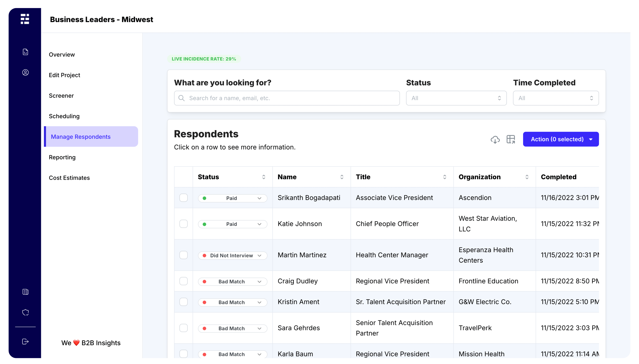639x364 pixels.
Task: Expand the Time Completed dropdown
Action: point(556,98)
